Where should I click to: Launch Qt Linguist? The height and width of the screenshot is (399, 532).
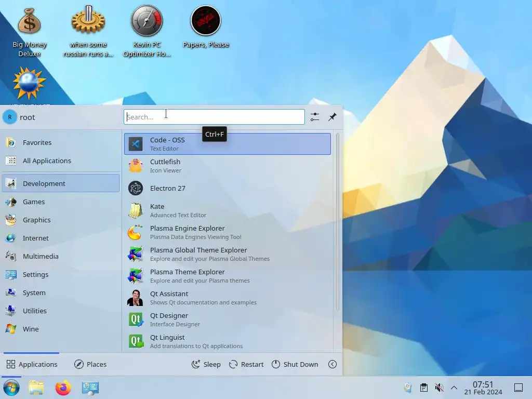coord(228,341)
